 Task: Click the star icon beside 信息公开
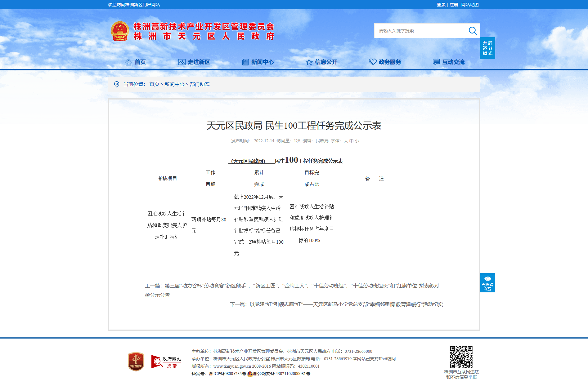[309, 62]
